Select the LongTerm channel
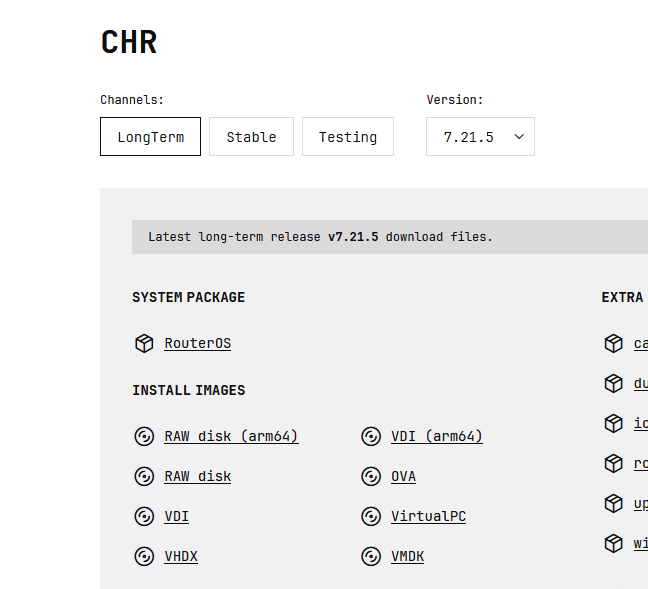This screenshot has width=648, height=589. [150, 136]
